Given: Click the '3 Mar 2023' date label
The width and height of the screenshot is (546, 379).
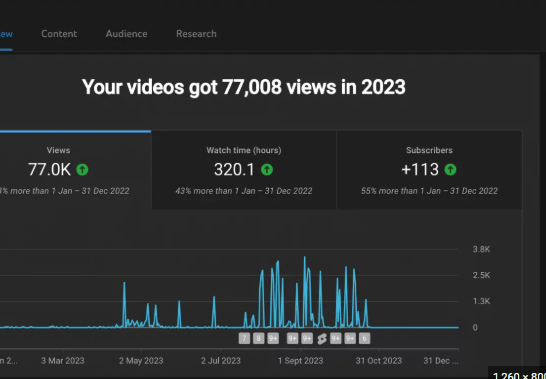Looking at the screenshot, I should pos(63,361).
